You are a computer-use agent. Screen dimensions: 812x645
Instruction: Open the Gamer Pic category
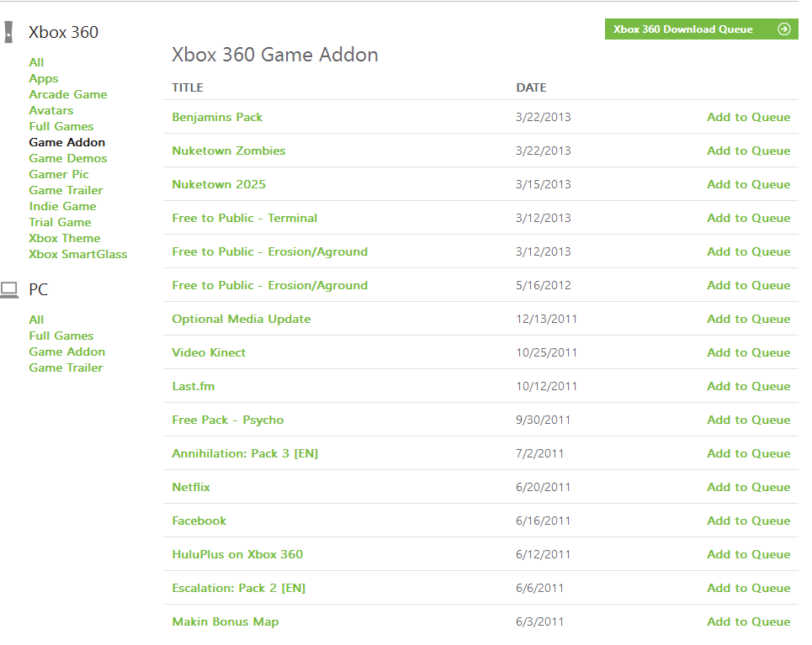click(x=59, y=174)
